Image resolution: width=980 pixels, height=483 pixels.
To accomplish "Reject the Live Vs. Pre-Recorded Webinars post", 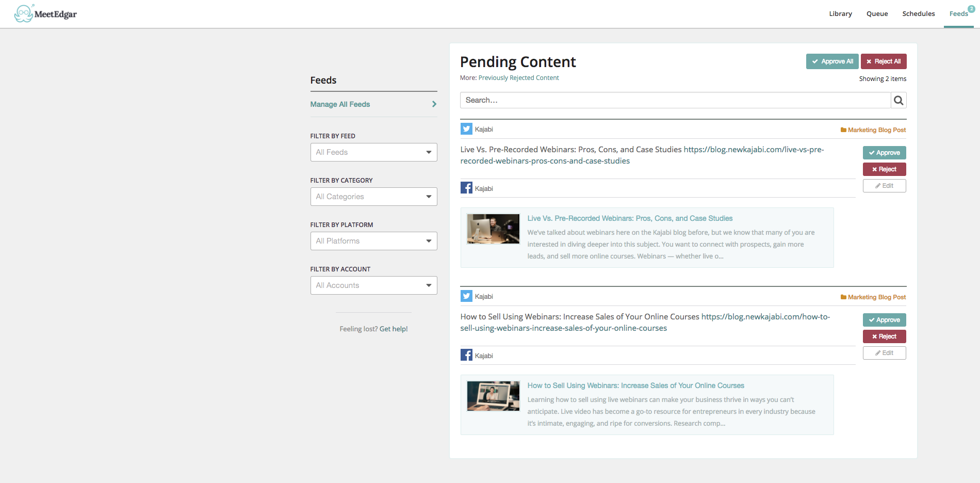I will click(x=884, y=169).
